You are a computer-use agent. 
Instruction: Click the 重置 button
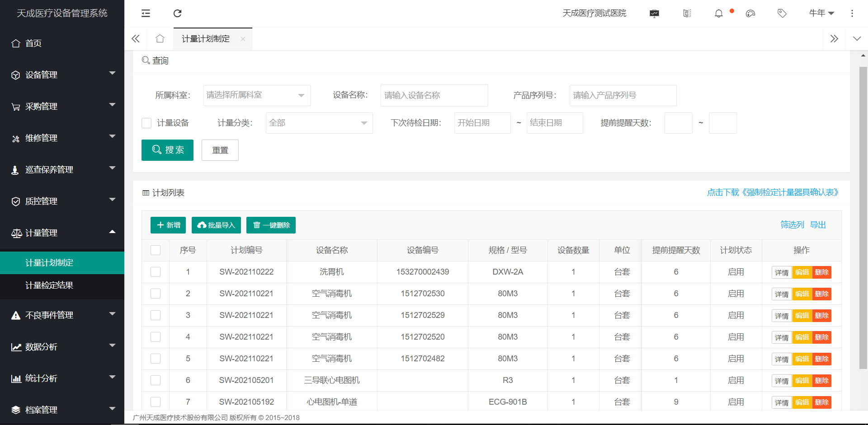click(220, 150)
